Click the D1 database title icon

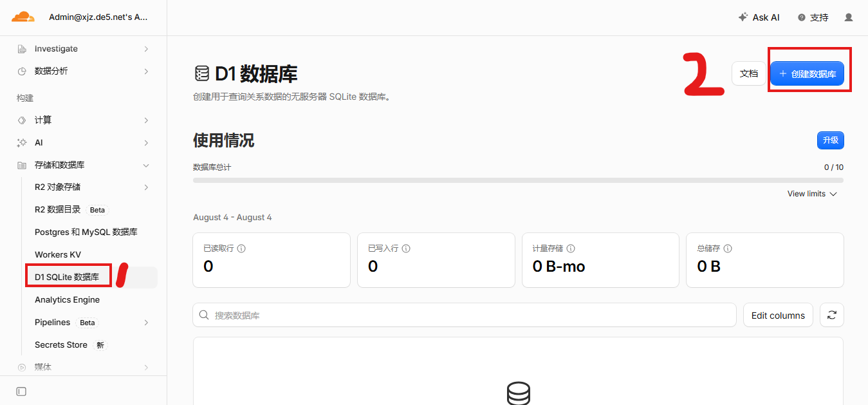202,73
